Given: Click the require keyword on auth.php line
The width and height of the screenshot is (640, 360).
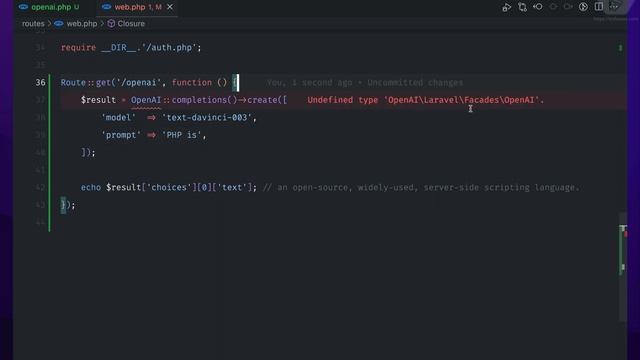Looking at the screenshot, I should 78,48.
